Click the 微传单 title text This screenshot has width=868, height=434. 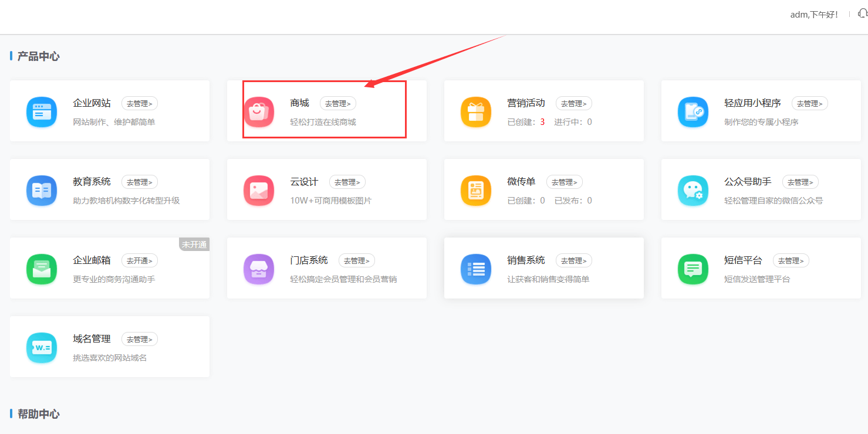[521, 182]
